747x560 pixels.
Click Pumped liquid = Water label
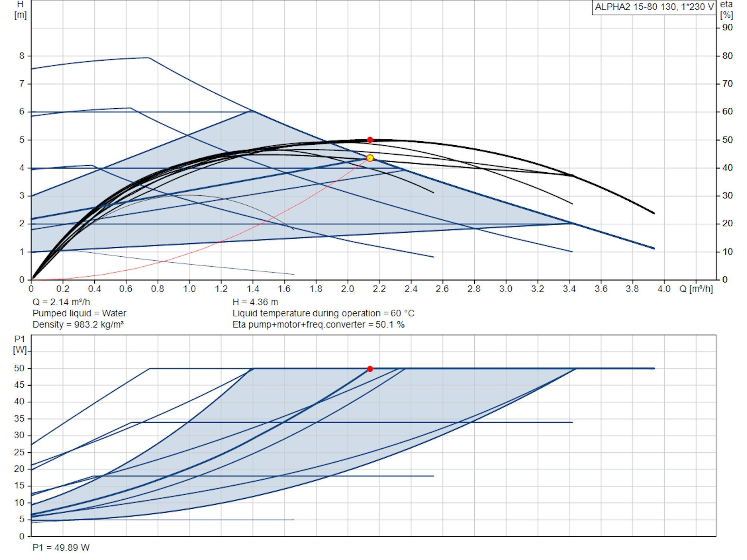[x=79, y=313]
